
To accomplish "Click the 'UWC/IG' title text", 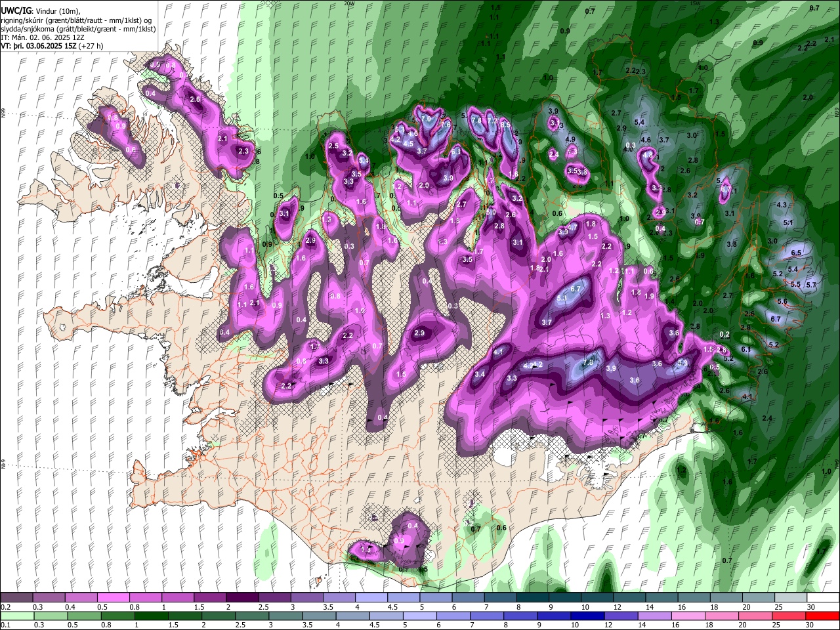I will (15, 10).
